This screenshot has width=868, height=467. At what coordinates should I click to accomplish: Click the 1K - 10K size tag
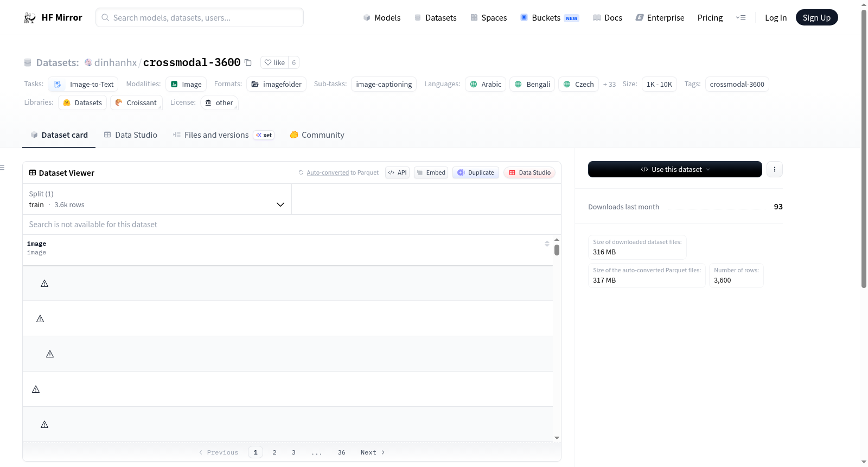(x=659, y=84)
